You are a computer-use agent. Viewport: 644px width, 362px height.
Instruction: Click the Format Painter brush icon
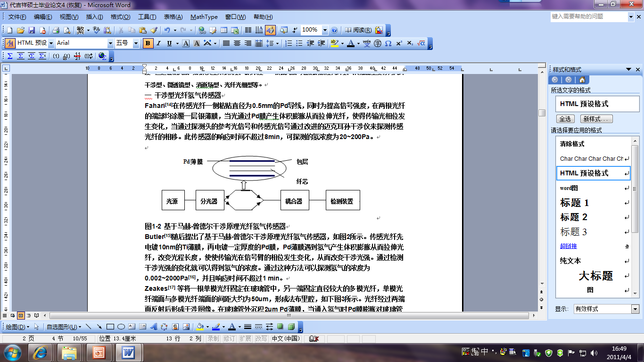click(154, 30)
